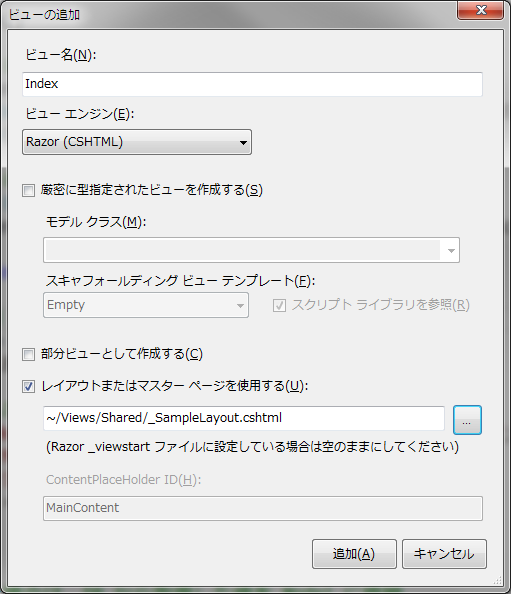Toggle スクリプト ライブラリを参照 checkbox
The height and width of the screenshot is (594, 511).
point(279,305)
